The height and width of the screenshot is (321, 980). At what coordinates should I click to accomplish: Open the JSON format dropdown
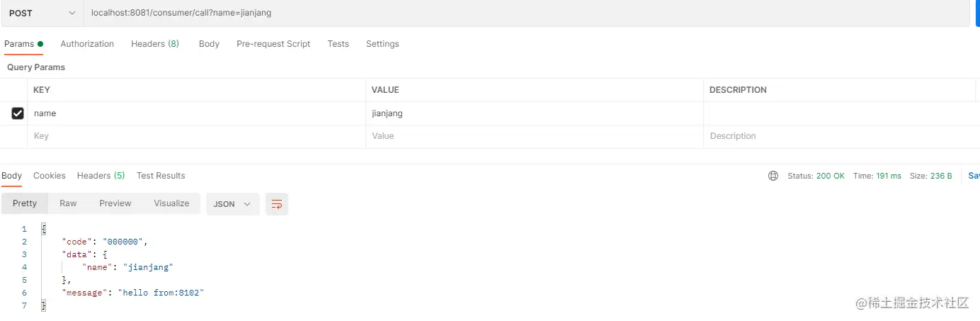pyautogui.click(x=232, y=204)
